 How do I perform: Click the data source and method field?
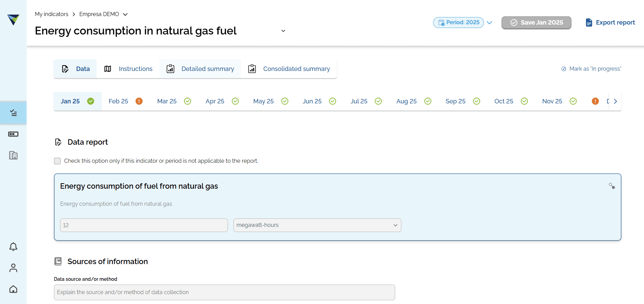(x=225, y=292)
